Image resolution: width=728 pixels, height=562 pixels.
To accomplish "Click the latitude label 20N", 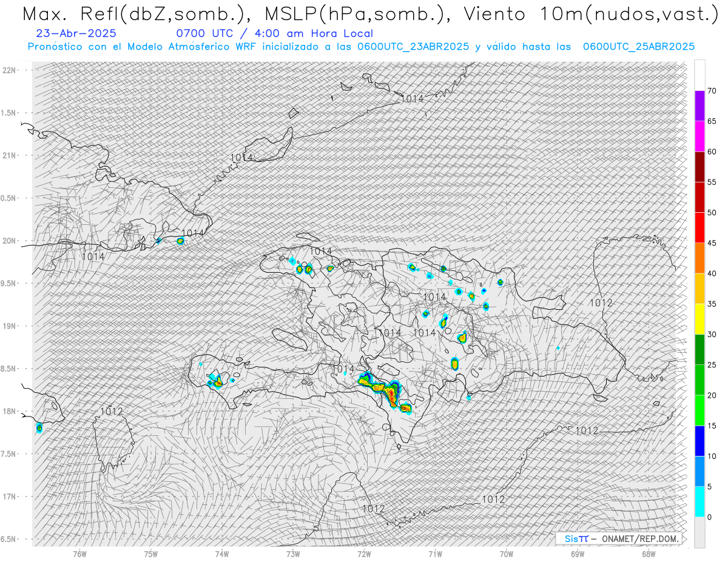I will click(10, 241).
